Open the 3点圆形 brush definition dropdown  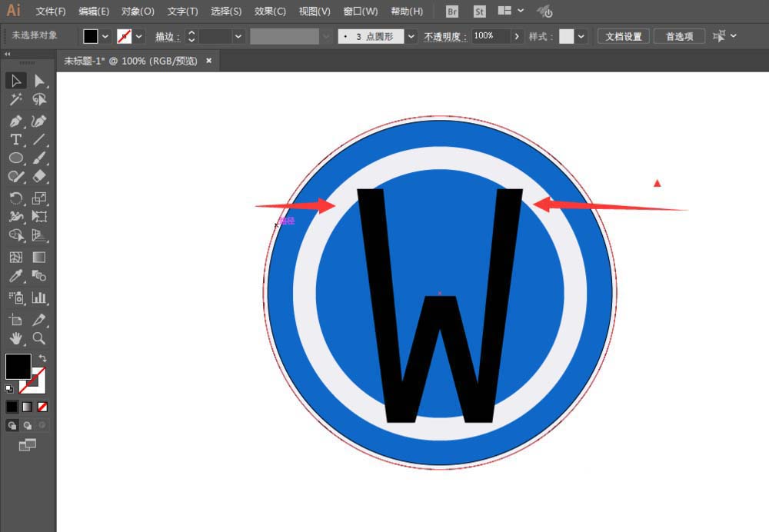[411, 36]
